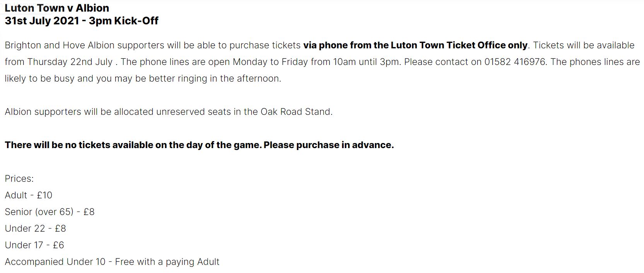The width and height of the screenshot is (644, 273).
Task: Click the 'Accompanied Under 10 - Free' line
Action: click(112, 262)
